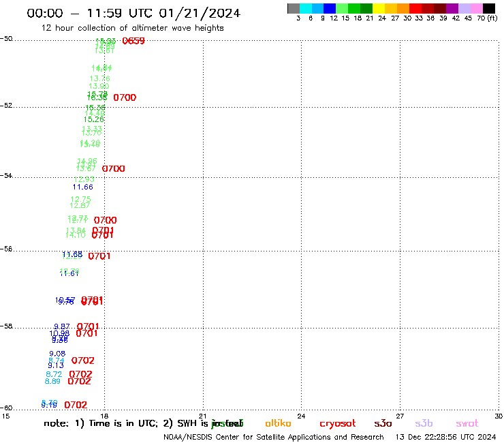Click the 'altika' satellite legend label
This screenshot has height=443, width=504.
(278, 423)
